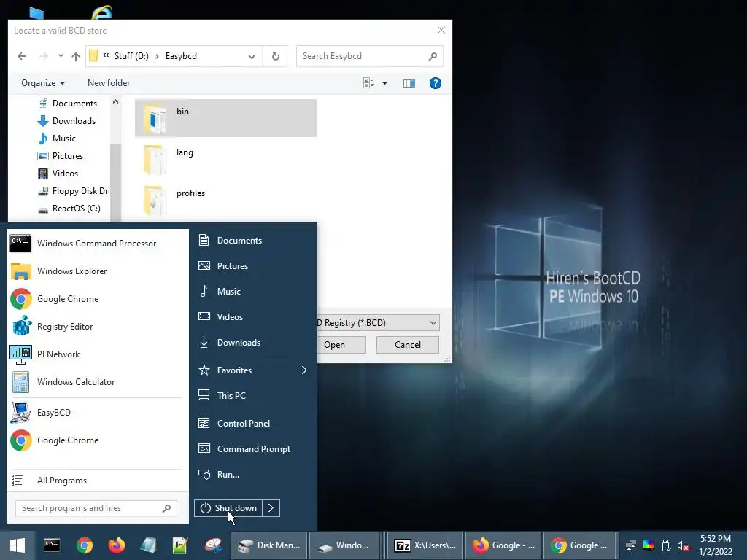Open file dialog help icon
The width and height of the screenshot is (747, 560).
[435, 83]
